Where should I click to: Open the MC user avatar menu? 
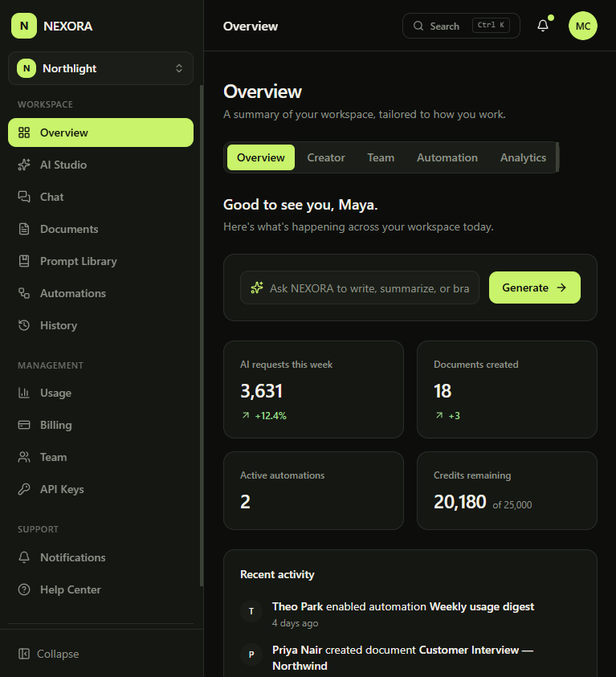[583, 26]
